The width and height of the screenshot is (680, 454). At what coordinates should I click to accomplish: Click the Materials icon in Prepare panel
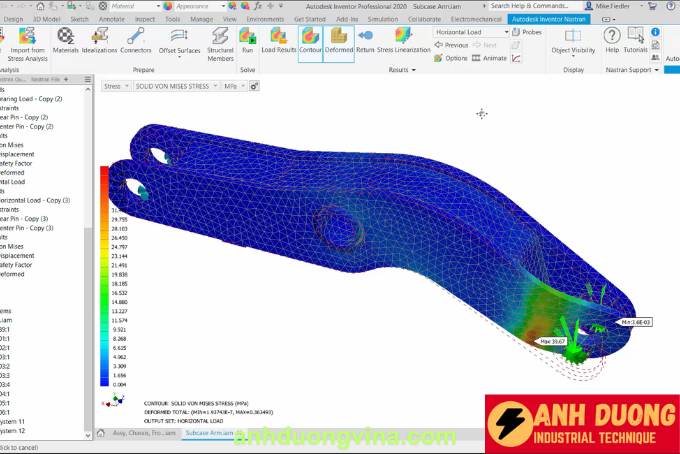coord(65,41)
